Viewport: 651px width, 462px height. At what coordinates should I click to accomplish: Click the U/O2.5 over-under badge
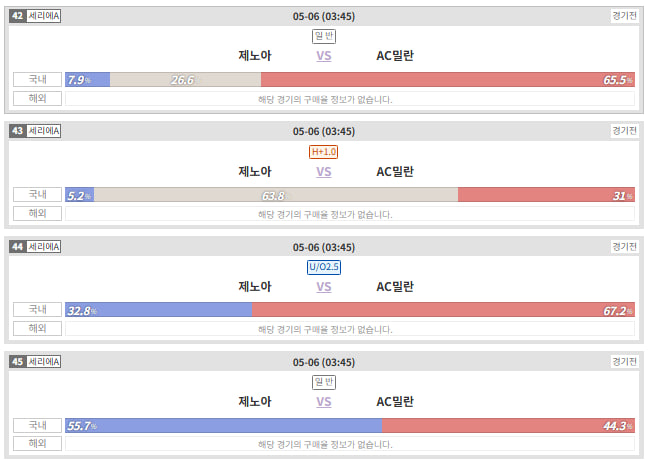click(x=324, y=267)
